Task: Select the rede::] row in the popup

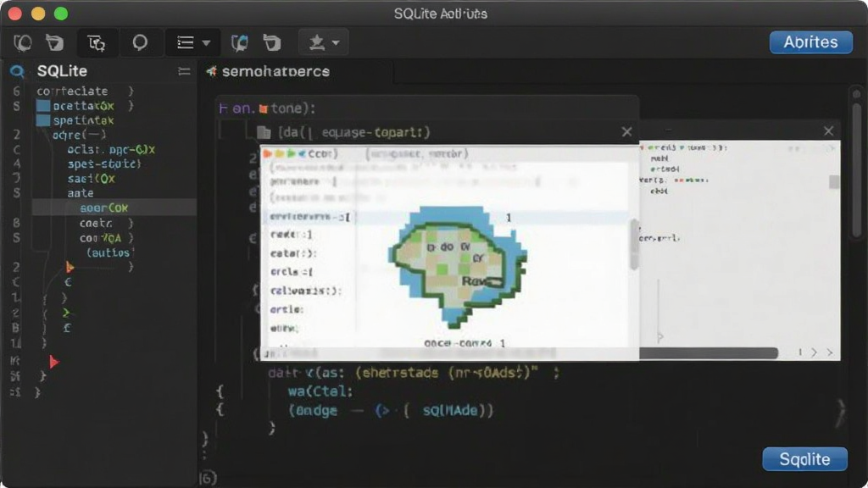Action: 292,235
